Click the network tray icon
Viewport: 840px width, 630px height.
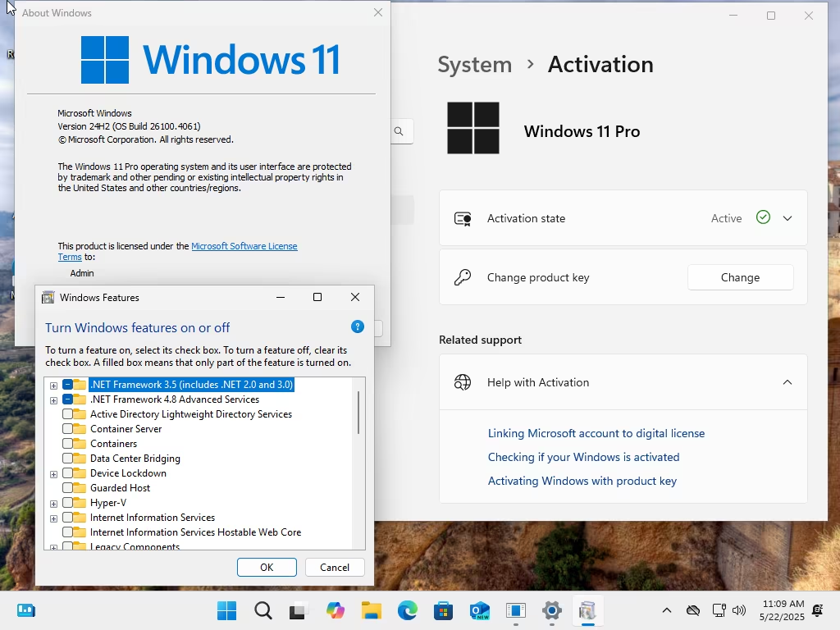click(x=719, y=610)
